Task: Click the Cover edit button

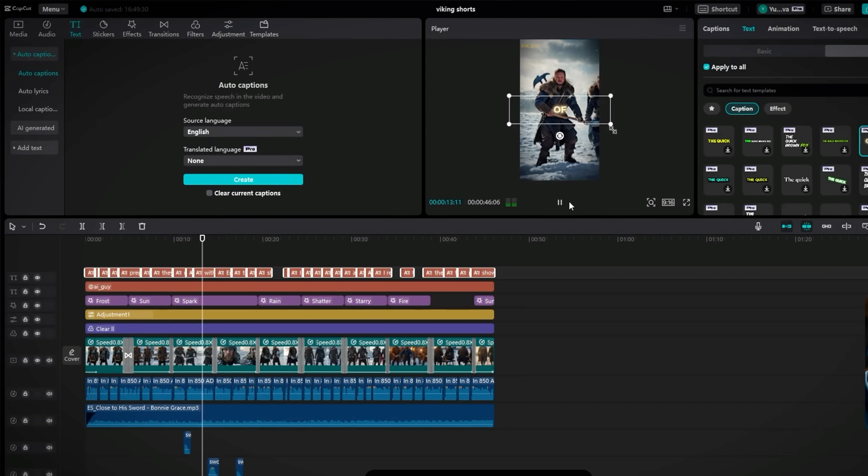Action: [72, 355]
